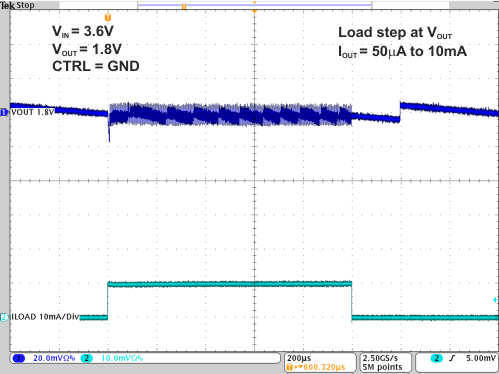Click the VIN = 3.6V annotation

point(83,32)
